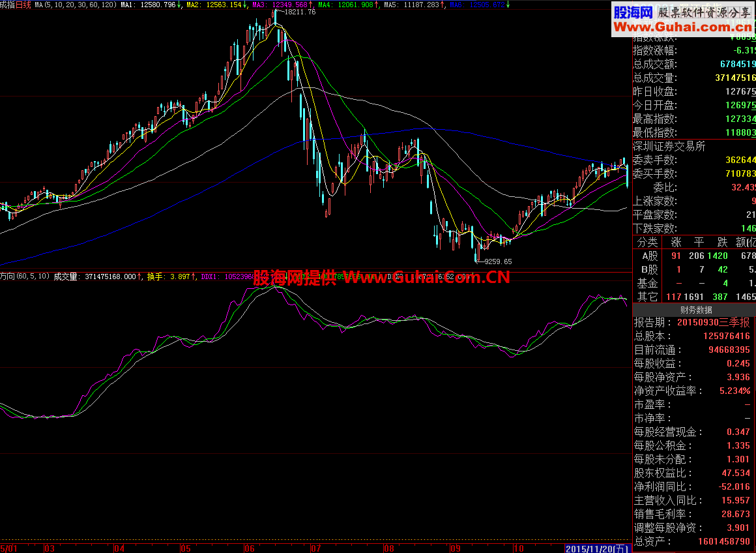
Task: Click 净利润同比 value -52.016
Action: [x=734, y=486]
